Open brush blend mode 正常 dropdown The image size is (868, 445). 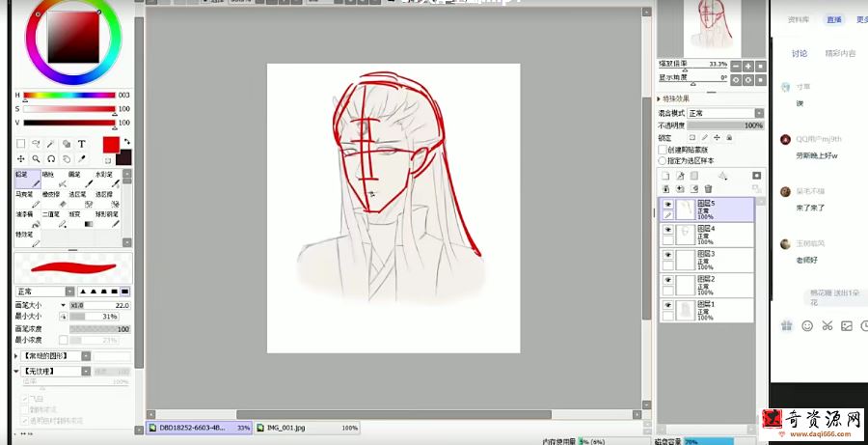(69, 292)
